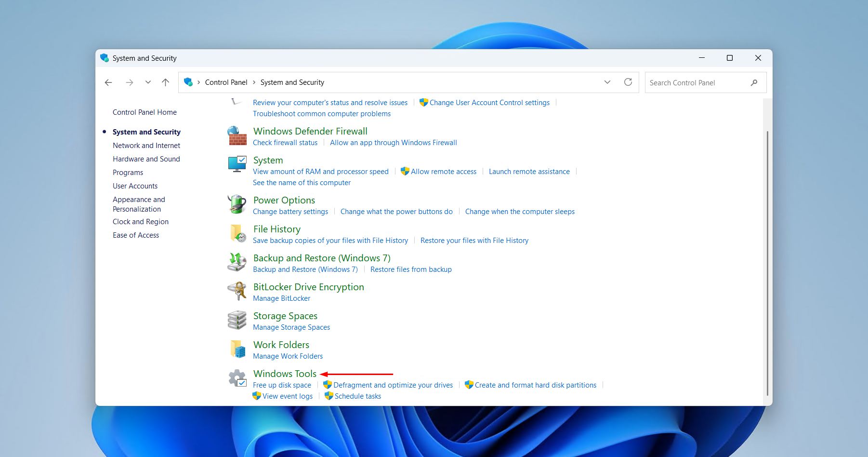Click Change battery settings
The height and width of the screenshot is (457, 868).
coord(290,212)
